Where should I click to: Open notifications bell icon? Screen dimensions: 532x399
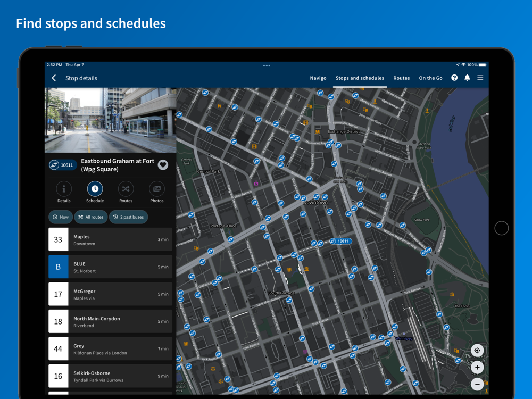click(467, 78)
